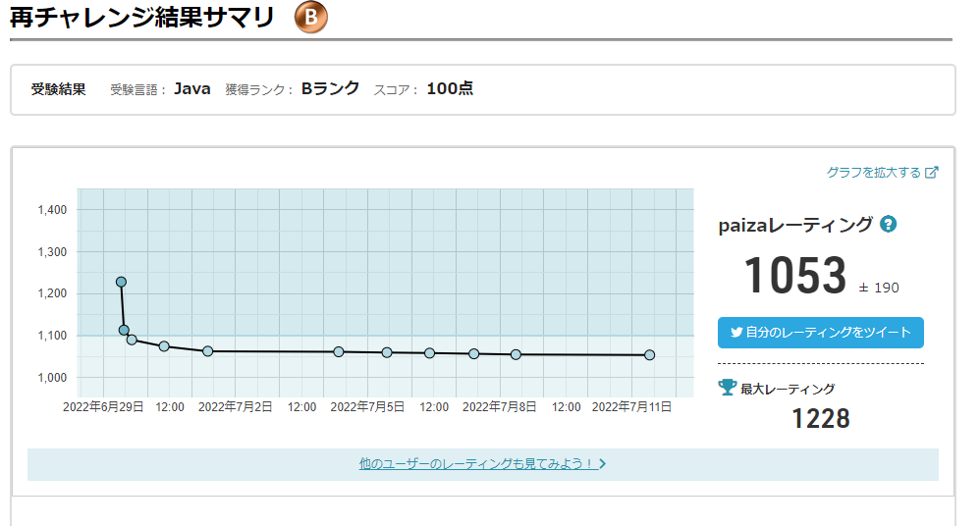Viewport: 980px width, 526px height.
Task: Click the help question mark beside paizaレーティング
Action: tap(889, 224)
